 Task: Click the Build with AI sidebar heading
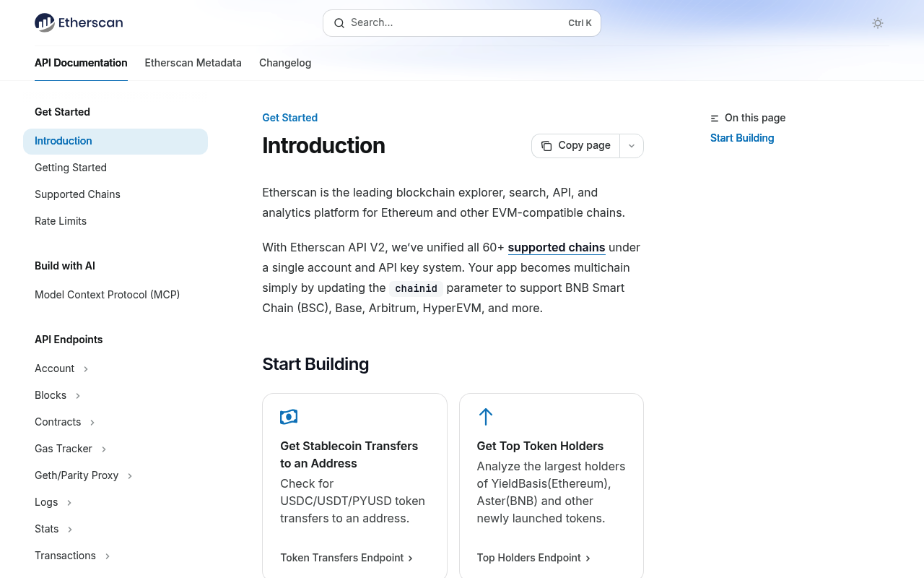[x=65, y=266]
